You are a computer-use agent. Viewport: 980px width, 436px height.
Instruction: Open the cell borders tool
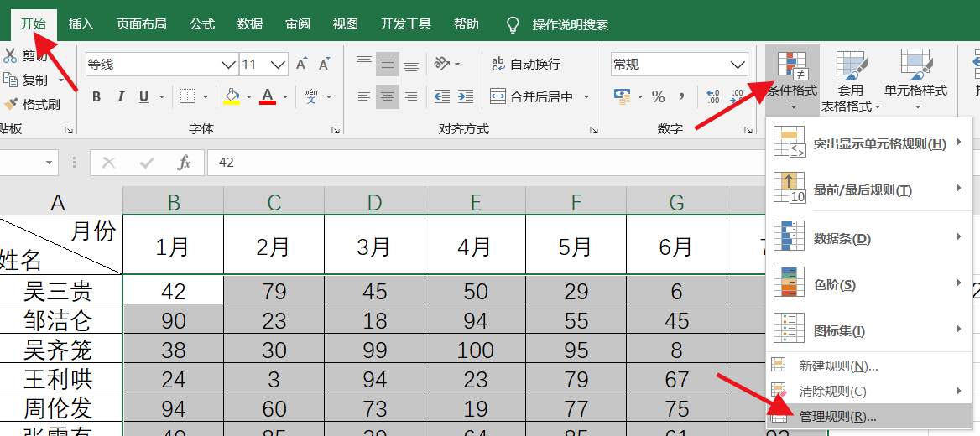187,96
